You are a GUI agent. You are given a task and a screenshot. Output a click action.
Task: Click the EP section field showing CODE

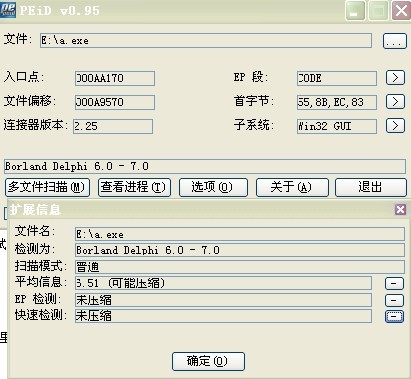tap(337, 78)
